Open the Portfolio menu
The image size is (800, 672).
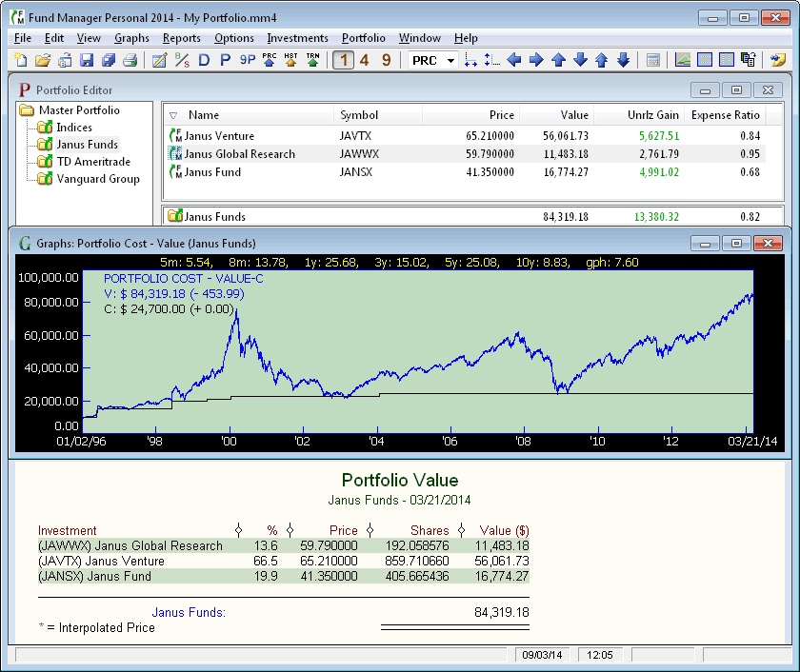tap(364, 38)
